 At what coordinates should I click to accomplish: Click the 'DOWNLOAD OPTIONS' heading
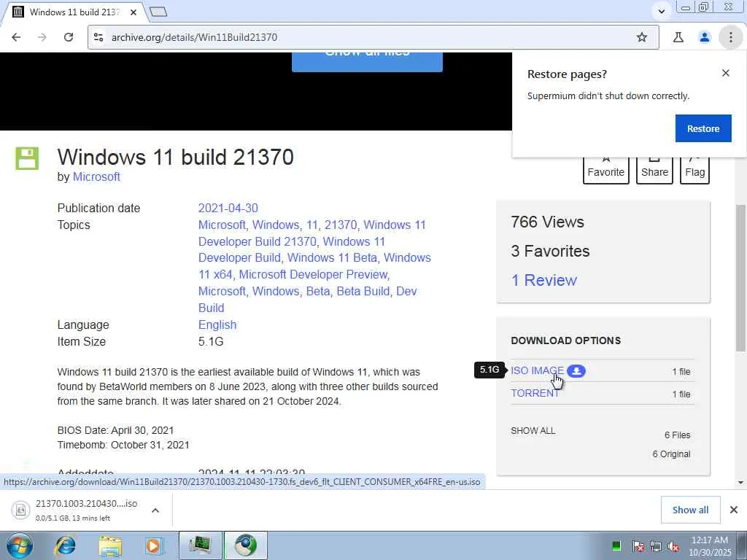[565, 341]
